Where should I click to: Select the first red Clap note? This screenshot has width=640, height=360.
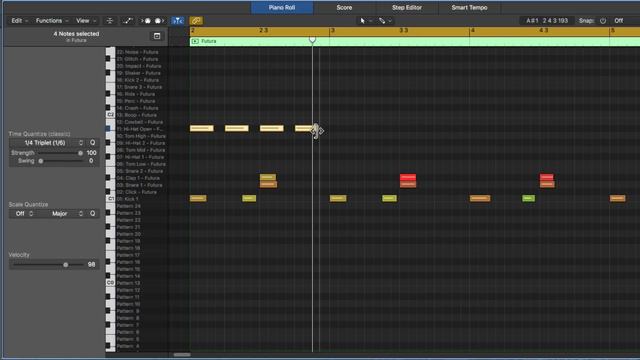tap(408, 177)
